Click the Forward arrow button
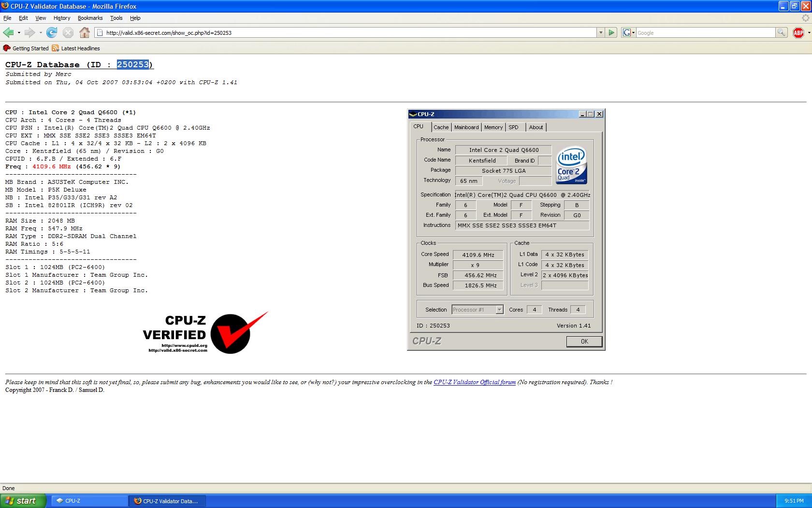The width and height of the screenshot is (812, 508). click(29, 32)
